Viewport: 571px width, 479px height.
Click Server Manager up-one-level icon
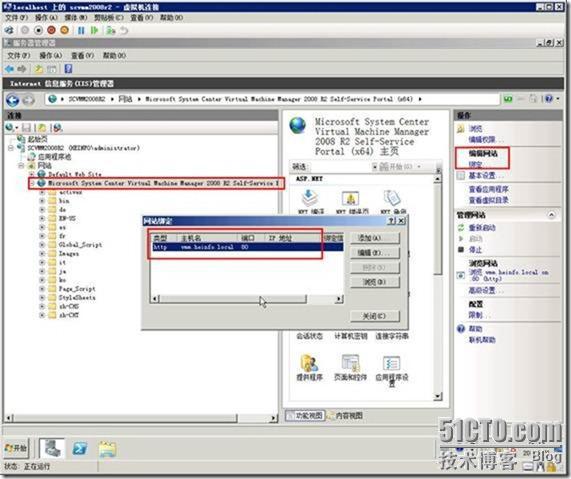(39, 69)
